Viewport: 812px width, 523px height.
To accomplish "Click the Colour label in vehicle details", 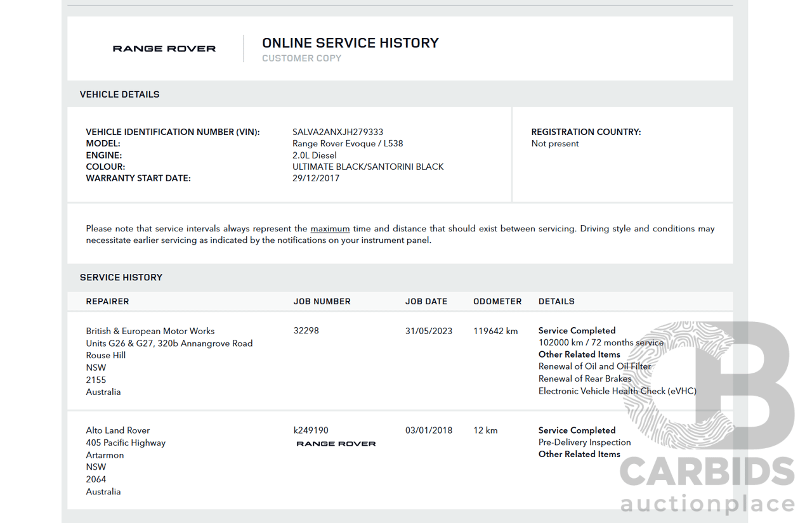I will 106,167.
